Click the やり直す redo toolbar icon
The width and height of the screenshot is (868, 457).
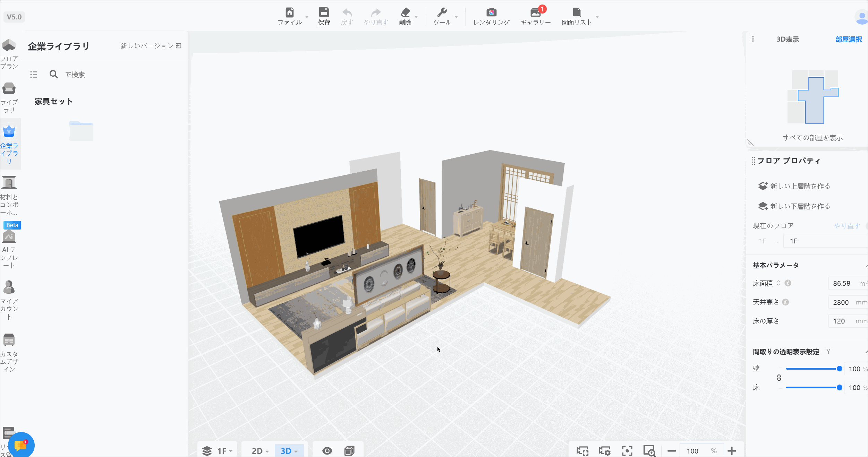tap(376, 12)
